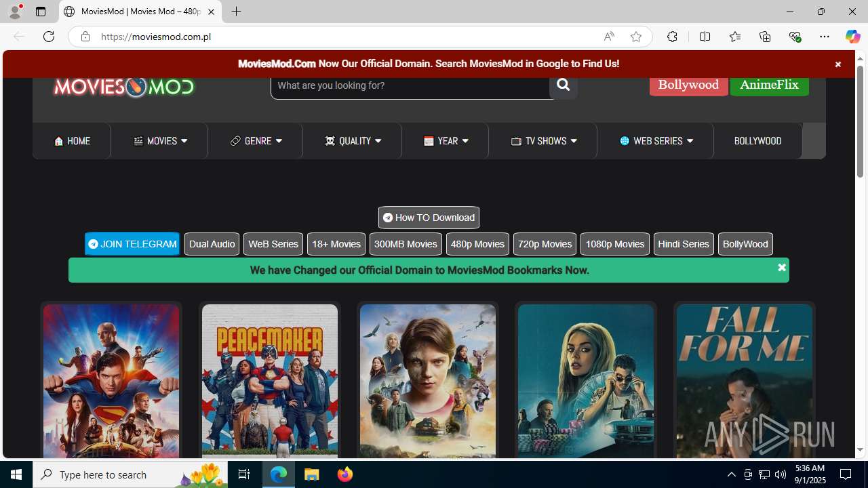Go to HOME in navigation
Image resolution: width=868 pixels, height=488 pixels.
click(x=72, y=141)
